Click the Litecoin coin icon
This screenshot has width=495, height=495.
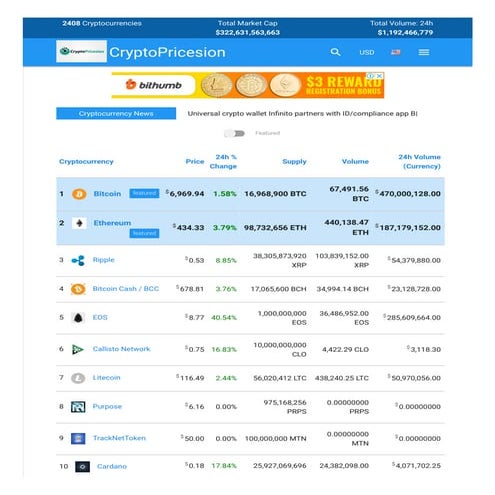78,378
